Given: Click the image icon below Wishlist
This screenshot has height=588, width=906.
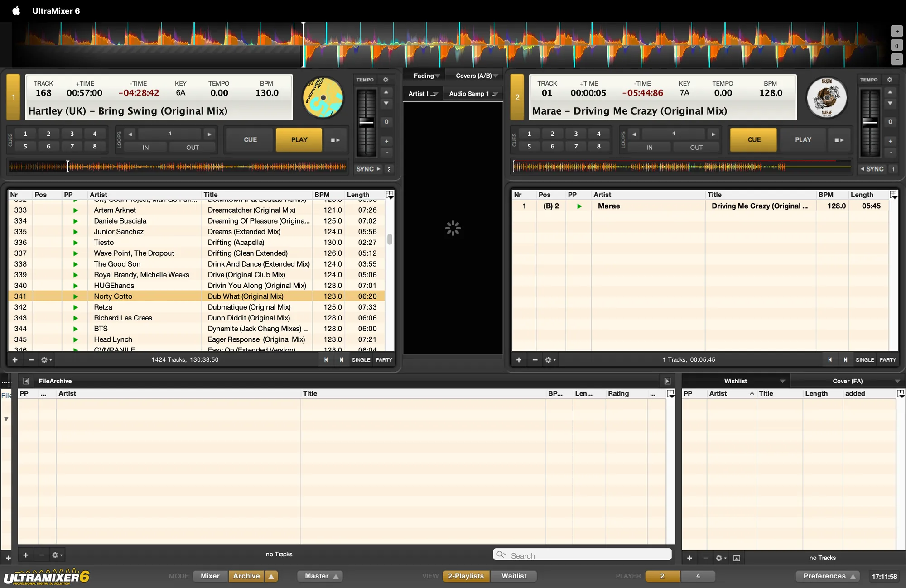Looking at the screenshot, I should point(737,558).
